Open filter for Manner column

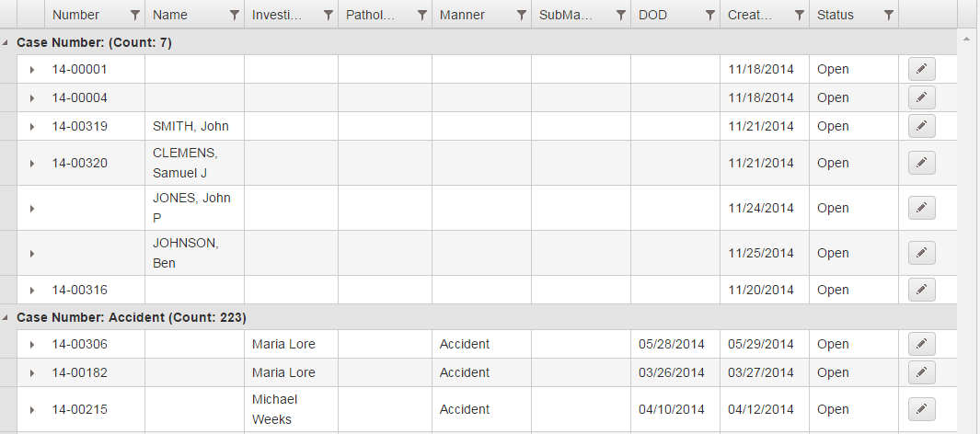(521, 15)
